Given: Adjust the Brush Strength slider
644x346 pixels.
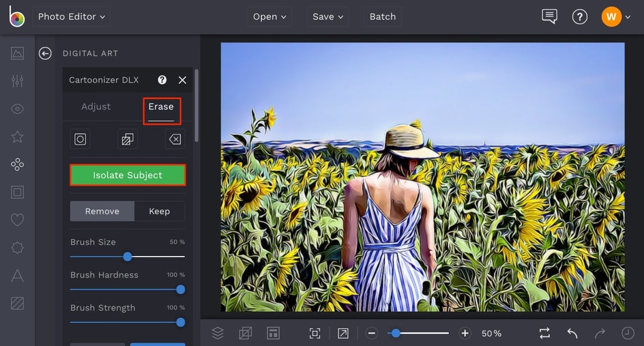Looking at the screenshot, I should 128,322.
